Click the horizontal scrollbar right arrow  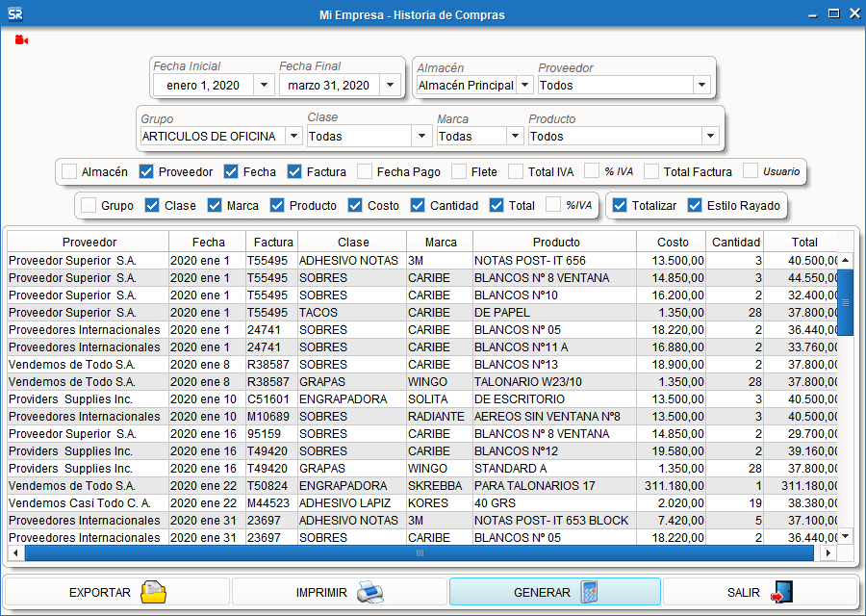coord(828,552)
